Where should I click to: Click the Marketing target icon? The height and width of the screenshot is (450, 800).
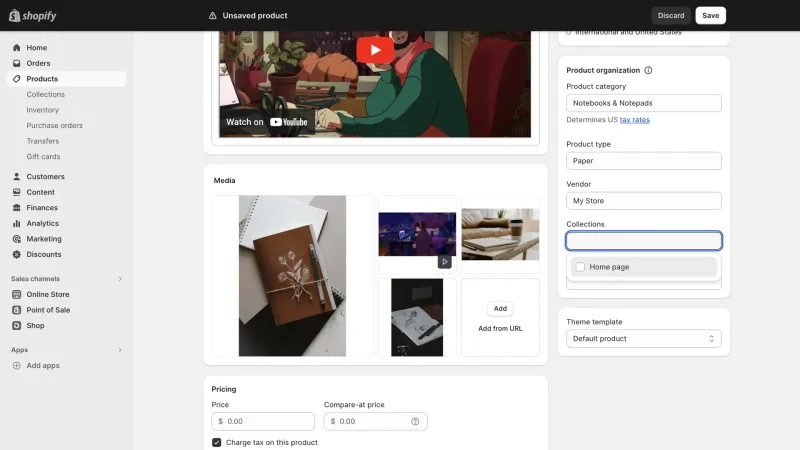click(16, 239)
